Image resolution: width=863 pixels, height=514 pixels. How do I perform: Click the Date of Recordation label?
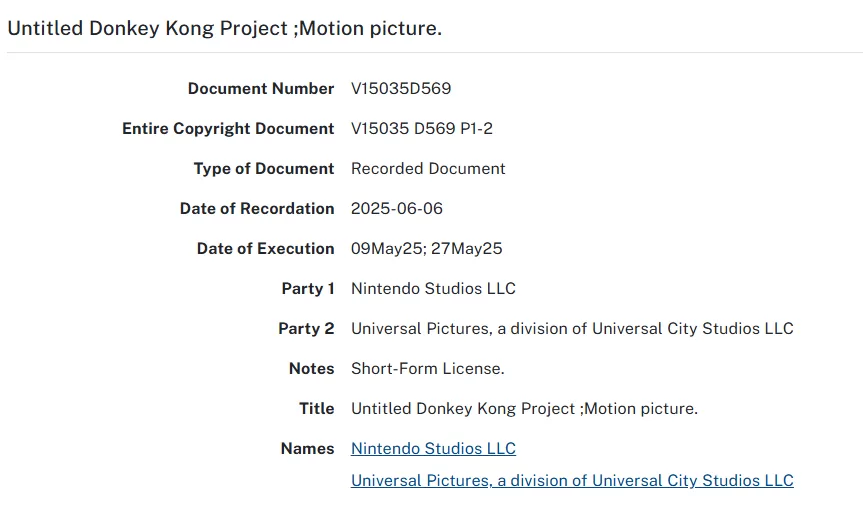point(257,209)
